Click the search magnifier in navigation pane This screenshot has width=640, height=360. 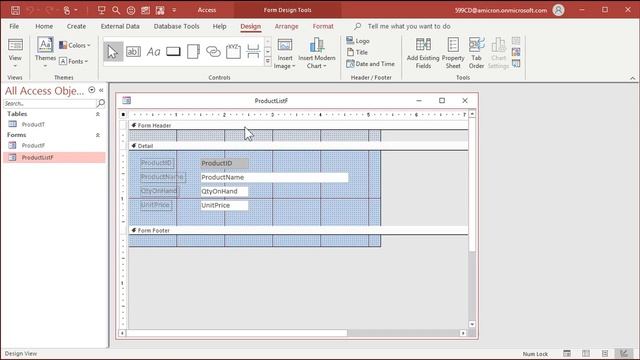click(101, 103)
